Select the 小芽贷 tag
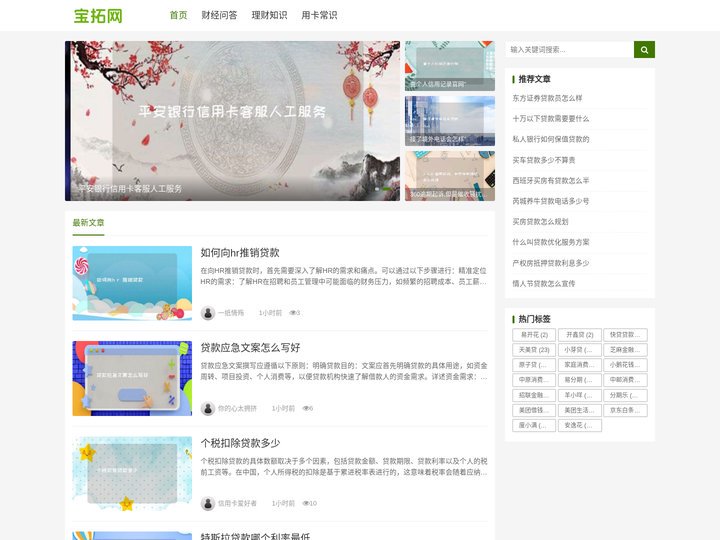The image size is (720, 540). click(x=579, y=350)
